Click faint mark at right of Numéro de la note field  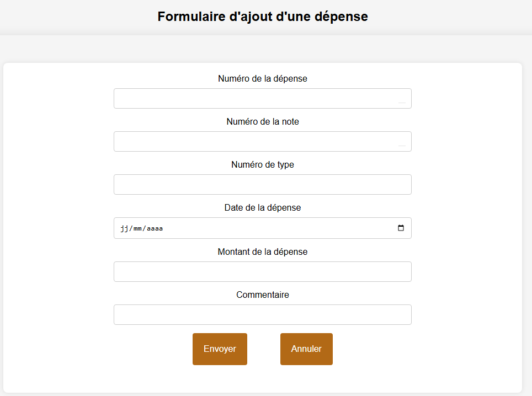click(x=402, y=145)
